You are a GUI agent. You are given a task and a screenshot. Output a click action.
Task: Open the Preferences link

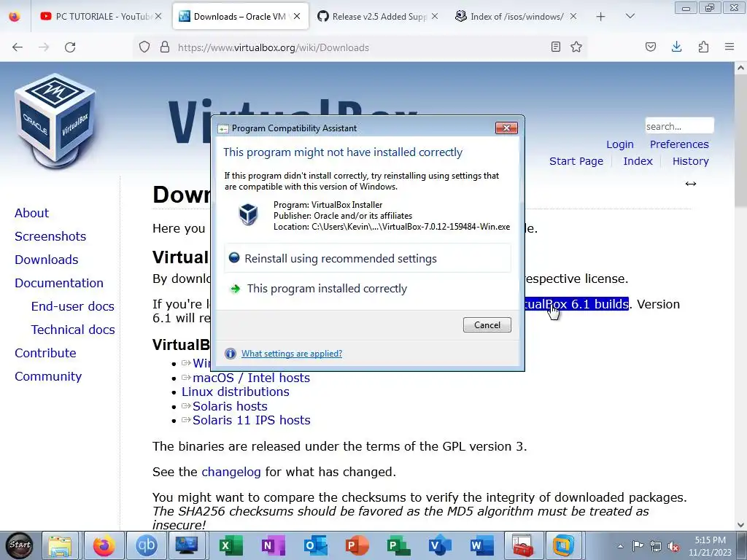coord(679,144)
